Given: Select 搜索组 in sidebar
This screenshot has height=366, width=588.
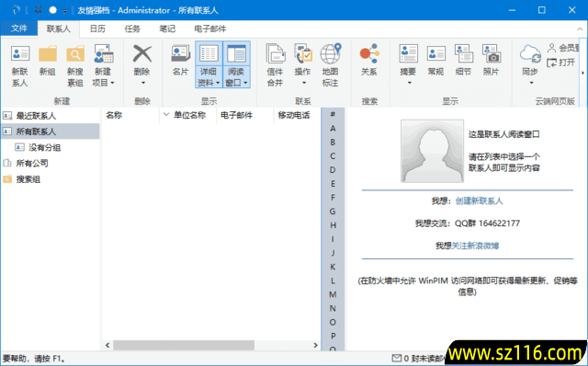Looking at the screenshot, I should 50,179.
